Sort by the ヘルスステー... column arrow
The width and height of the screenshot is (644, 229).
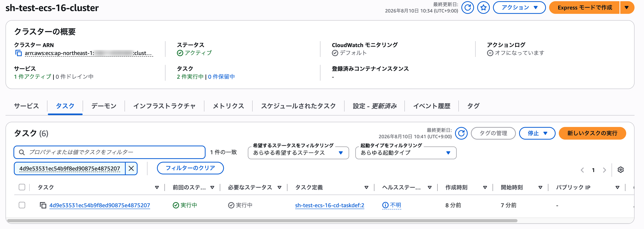pyautogui.click(x=430, y=187)
